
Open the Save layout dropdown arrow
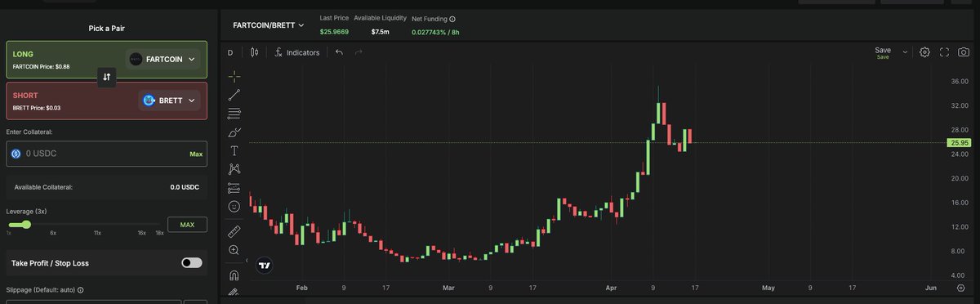pos(905,51)
